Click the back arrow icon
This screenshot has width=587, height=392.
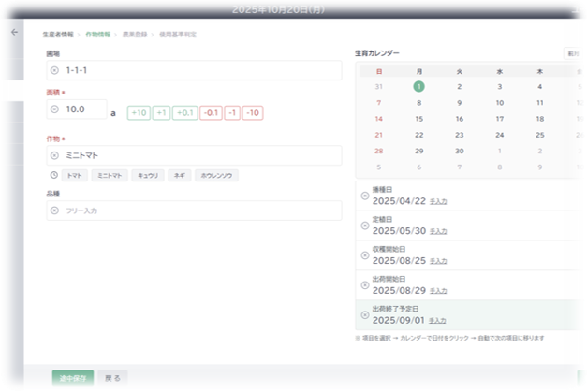coord(14,32)
